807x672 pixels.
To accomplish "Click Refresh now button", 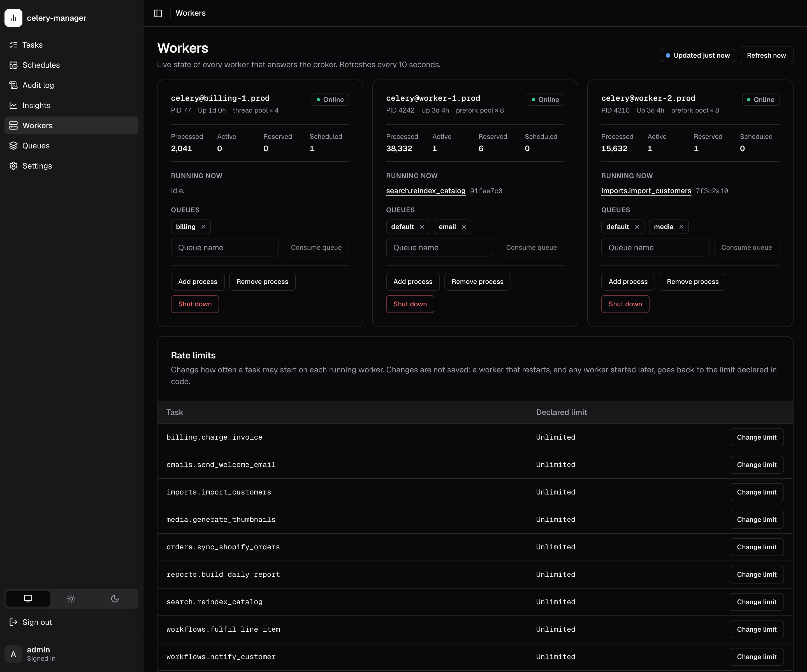I will (x=766, y=55).
